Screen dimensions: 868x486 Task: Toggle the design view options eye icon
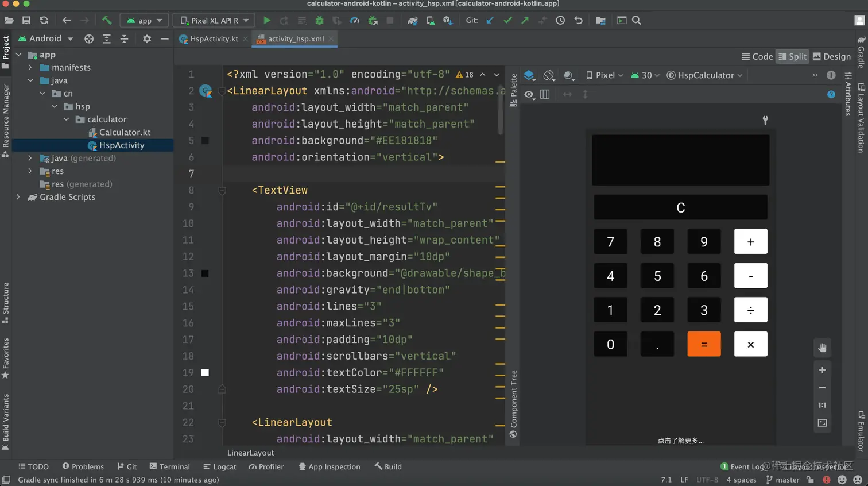(529, 94)
